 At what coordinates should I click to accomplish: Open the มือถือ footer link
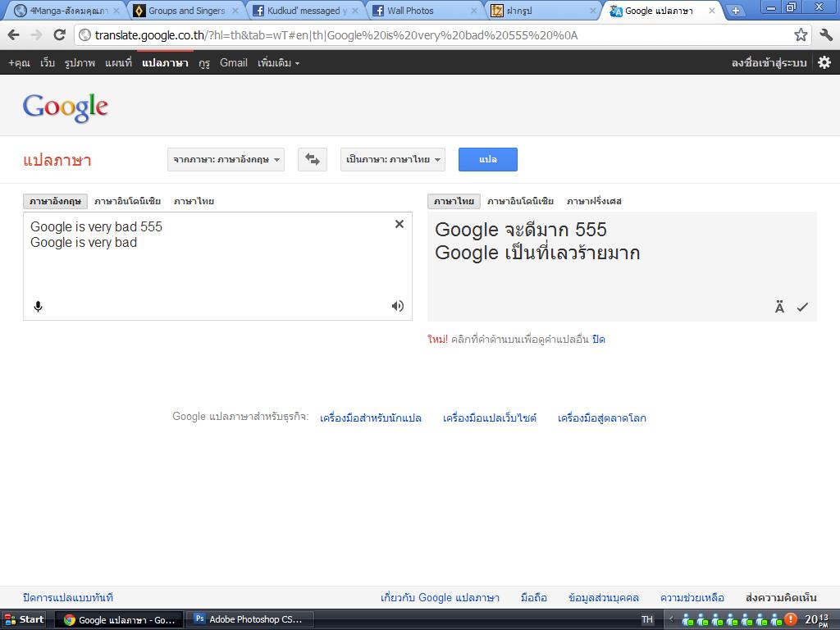[533, 597]
